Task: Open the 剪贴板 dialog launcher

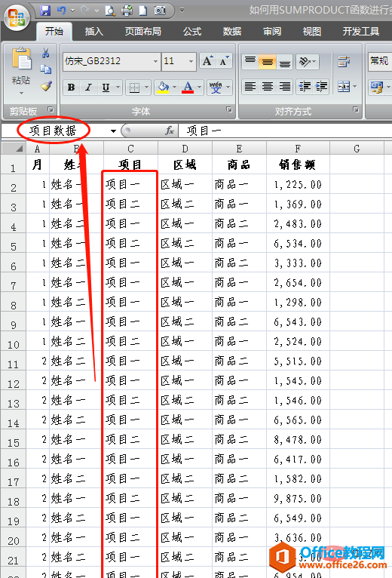Action: pos(51,109)
